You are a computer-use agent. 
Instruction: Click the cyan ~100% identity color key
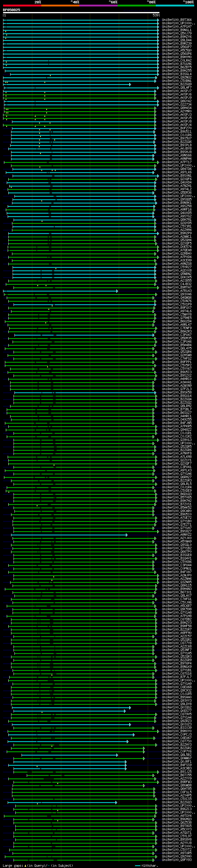point(175,6)
